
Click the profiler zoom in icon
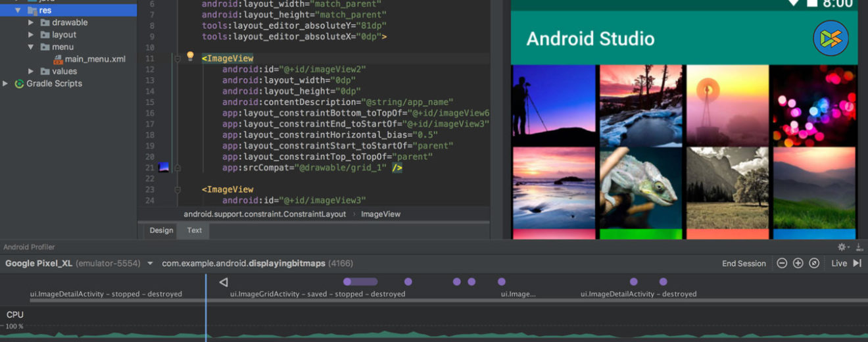pyautogui.click(x=798, y=263)
